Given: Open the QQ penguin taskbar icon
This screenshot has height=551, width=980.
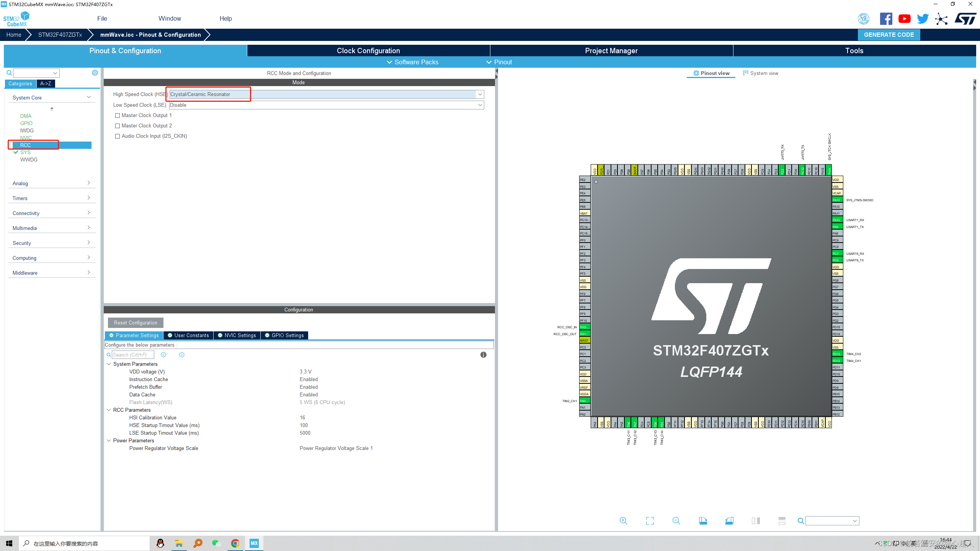Looking at the screenshot, I should tap(160, 543).
